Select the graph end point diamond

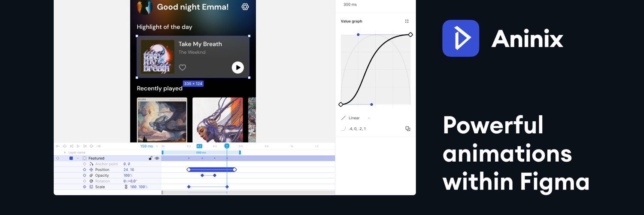pos(410,34)
